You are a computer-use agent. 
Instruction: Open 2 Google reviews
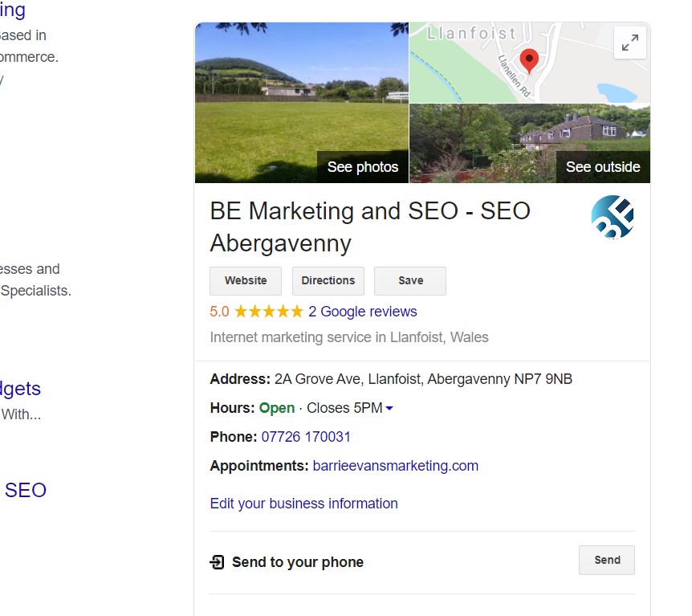pyautogui.click(x=364, y=312)
